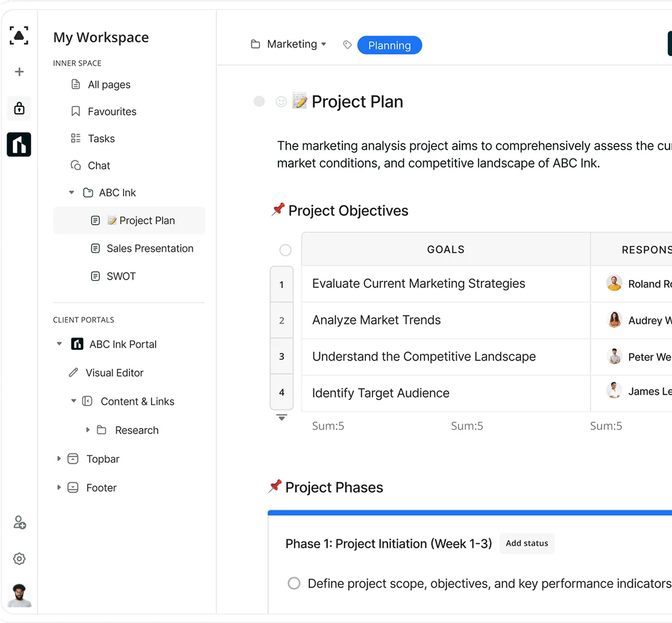The height and width of the screenshot is (623, 672).
Task: Open the lock icon private space
Action: tap(19, 108)
